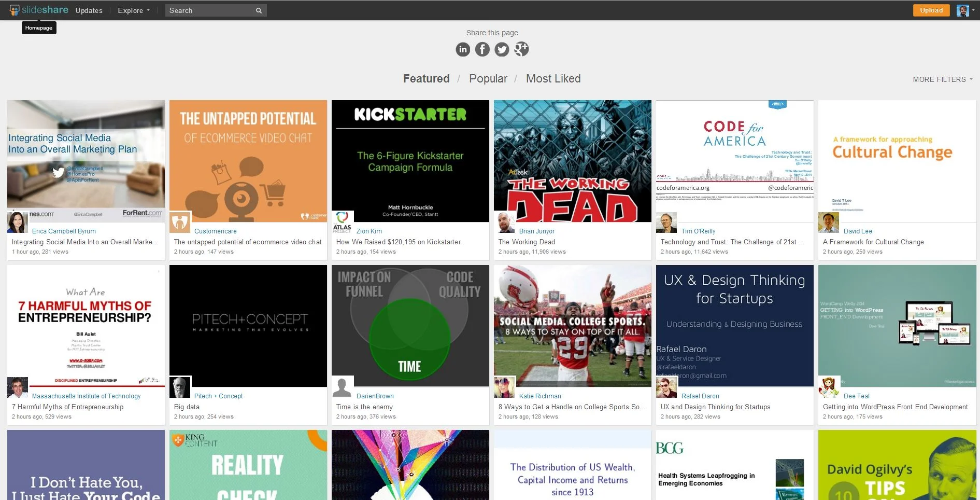The height and width of the screenshot is (500, 980).
Task: Click 'UX and Design Thinking for Startups' title
Action: click(715, 407)
